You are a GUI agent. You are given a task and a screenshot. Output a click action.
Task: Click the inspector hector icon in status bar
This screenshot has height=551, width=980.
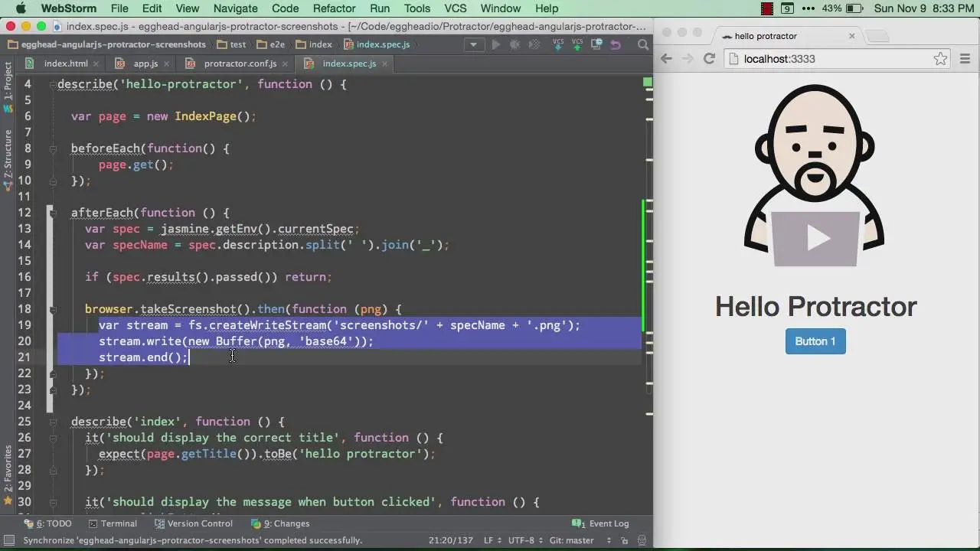click(642, 540)
